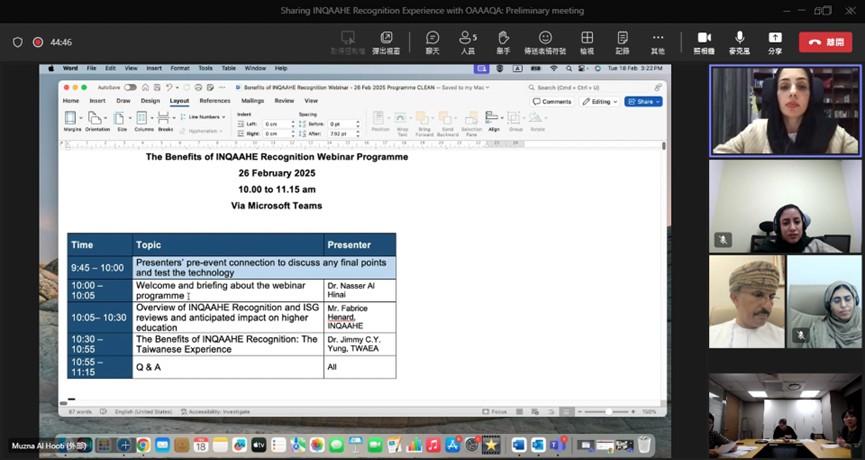The image size is (865, 460).
Task: Click the Indent Left value field
Action: [x=277, y=124]
